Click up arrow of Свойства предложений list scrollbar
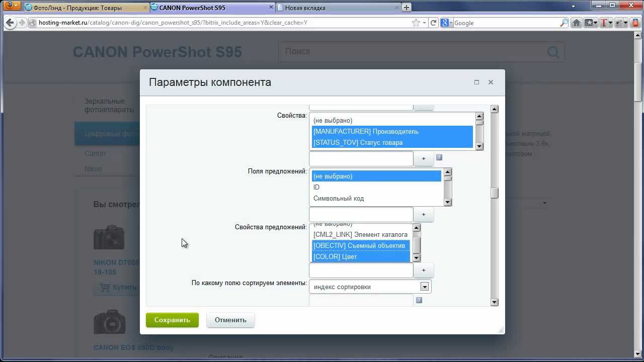 point(417,228)
